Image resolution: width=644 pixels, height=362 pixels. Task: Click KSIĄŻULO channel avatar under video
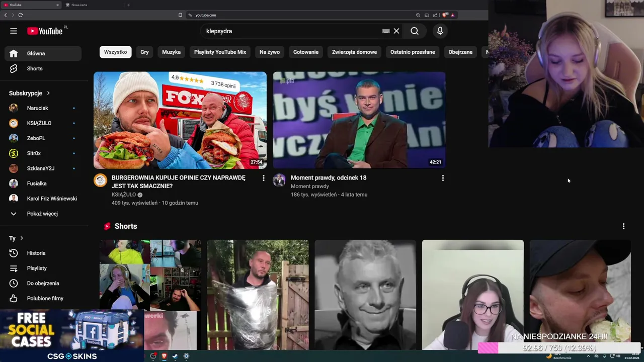(x=100, y=180)
